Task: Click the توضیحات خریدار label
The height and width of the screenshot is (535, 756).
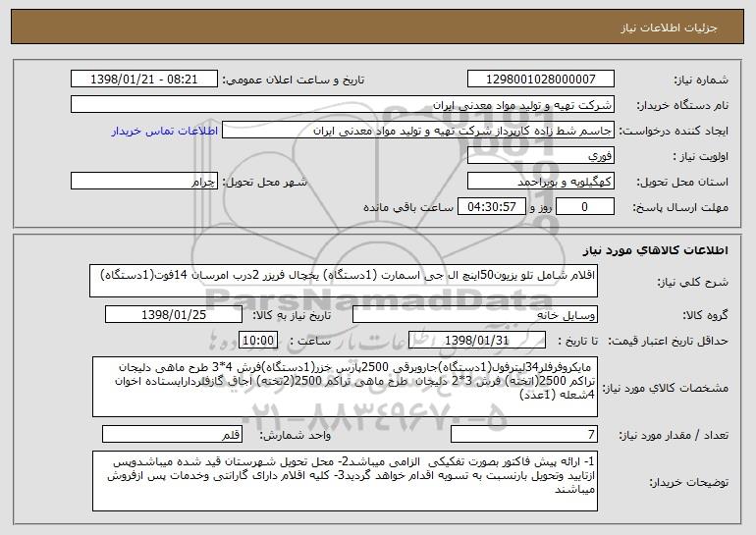Action: [x=688, y=482]
